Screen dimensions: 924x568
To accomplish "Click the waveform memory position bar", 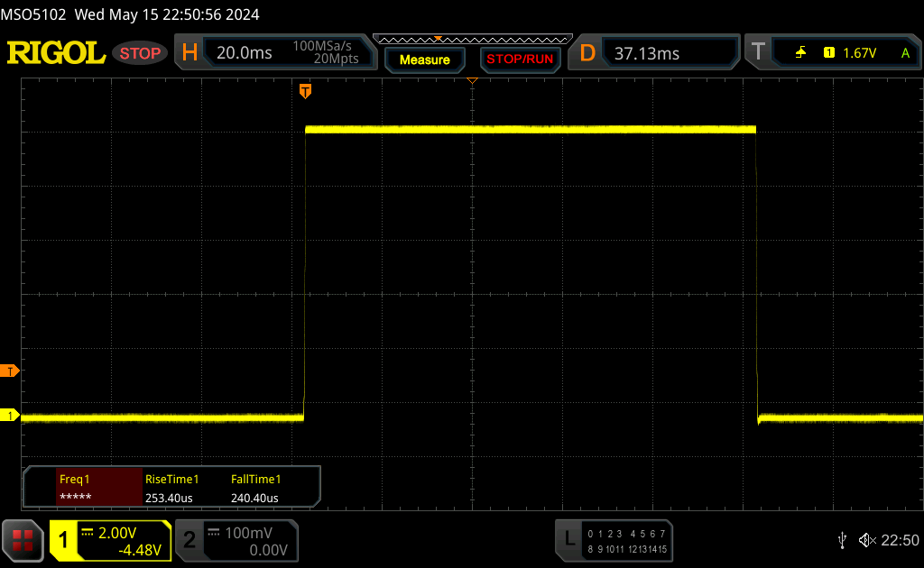I will (x=473, y=40).
